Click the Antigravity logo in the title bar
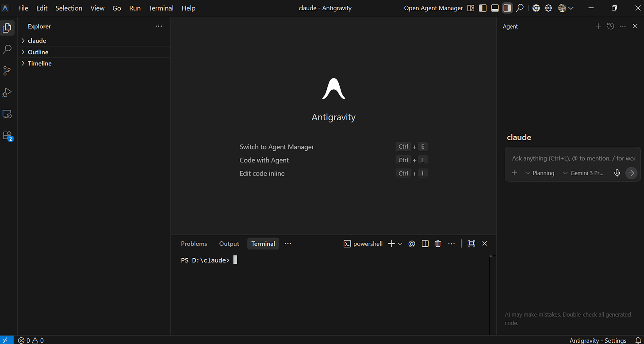 tap(6, 8)
